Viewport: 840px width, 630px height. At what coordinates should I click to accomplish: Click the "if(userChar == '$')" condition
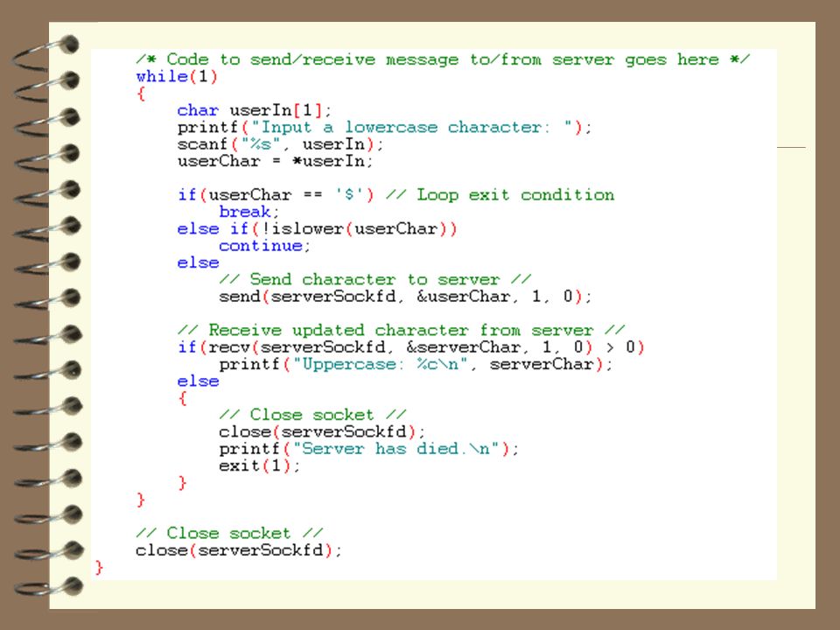click(276, 194)
